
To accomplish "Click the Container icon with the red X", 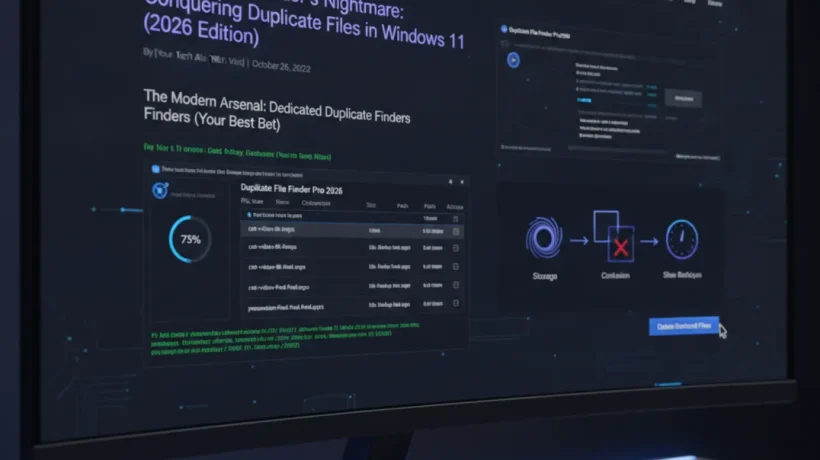I will [x=614, y=236].
